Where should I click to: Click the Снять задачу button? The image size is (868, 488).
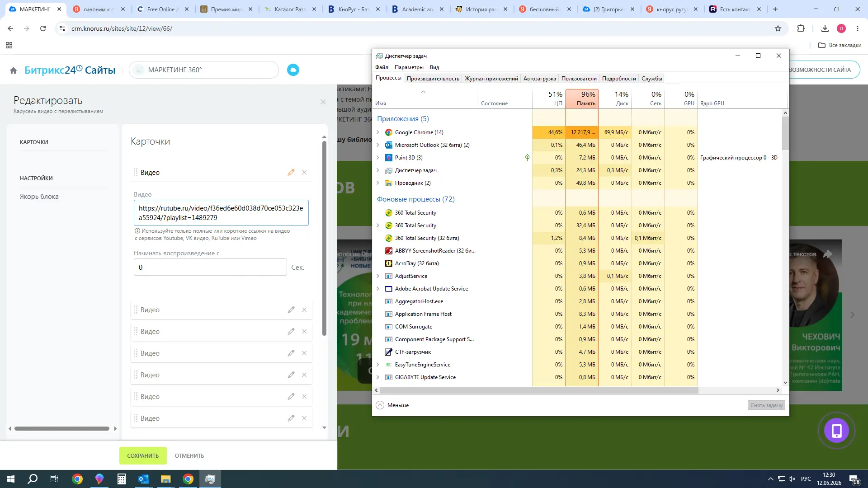[x=766, y=405]
